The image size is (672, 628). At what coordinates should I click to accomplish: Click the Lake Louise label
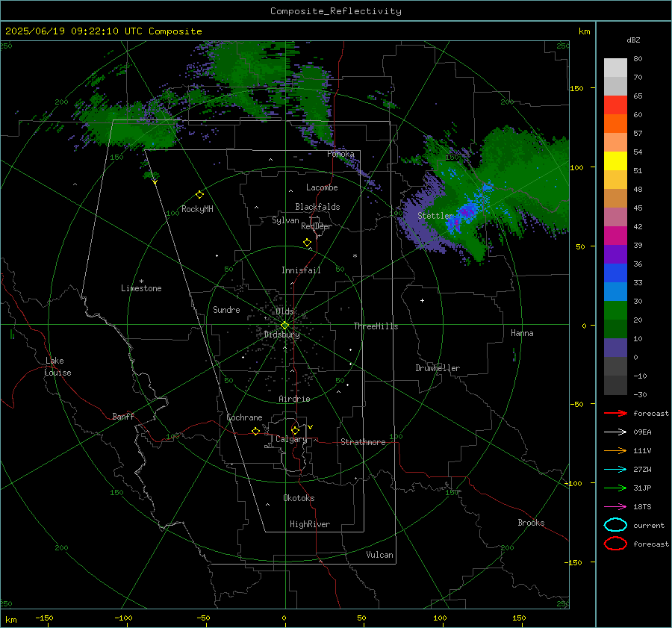(x=57, y=367)
